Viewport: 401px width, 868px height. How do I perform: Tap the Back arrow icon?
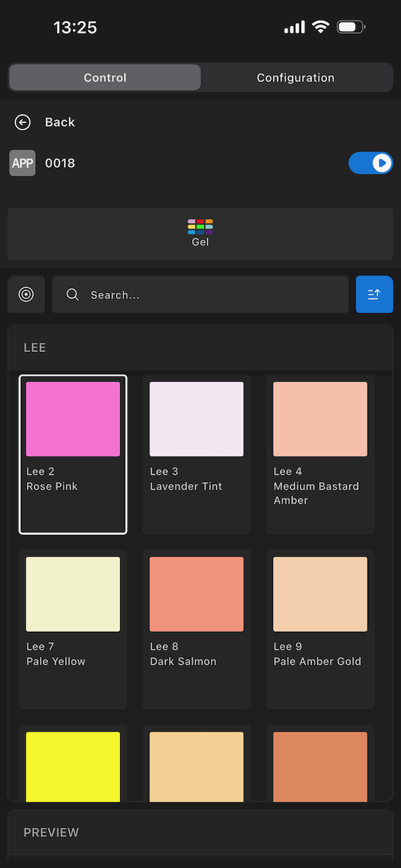23,122
